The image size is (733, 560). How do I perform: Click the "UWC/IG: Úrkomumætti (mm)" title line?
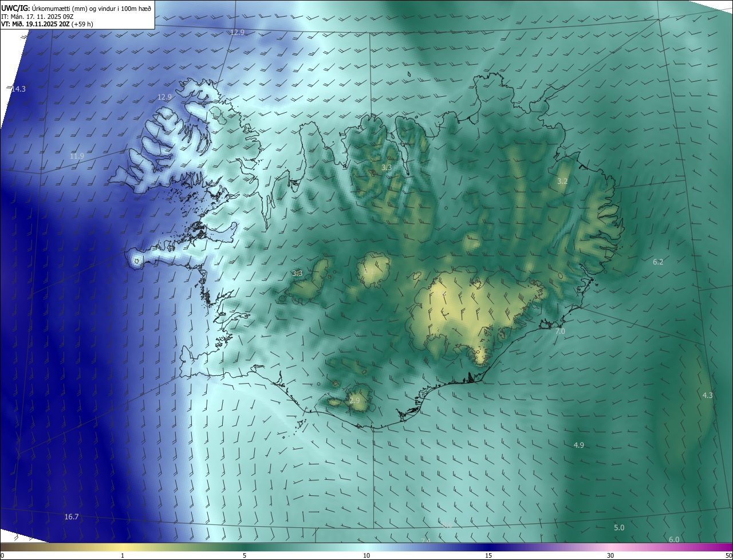point(77,8)
